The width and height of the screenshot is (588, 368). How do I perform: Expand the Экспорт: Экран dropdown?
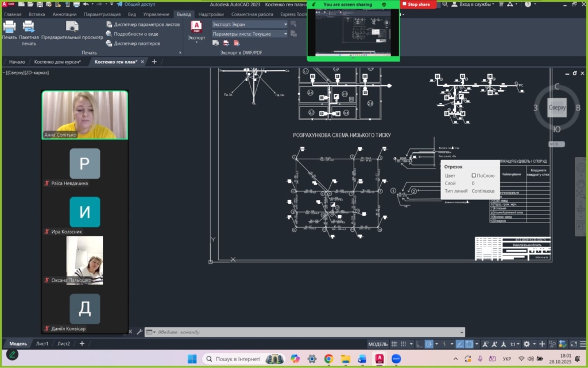(x=285, y=25)
